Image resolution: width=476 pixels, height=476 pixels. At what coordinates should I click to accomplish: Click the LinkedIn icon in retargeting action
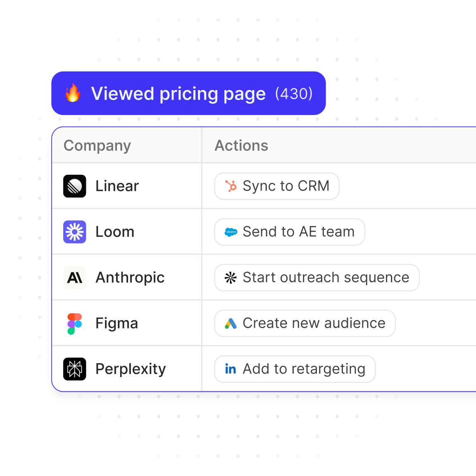point(231,369)
